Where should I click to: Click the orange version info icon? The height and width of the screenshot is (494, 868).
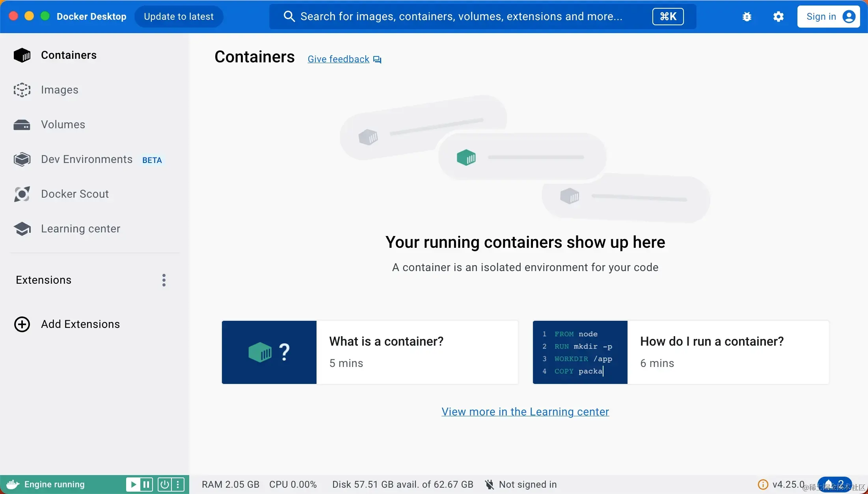tap(763, 485)
